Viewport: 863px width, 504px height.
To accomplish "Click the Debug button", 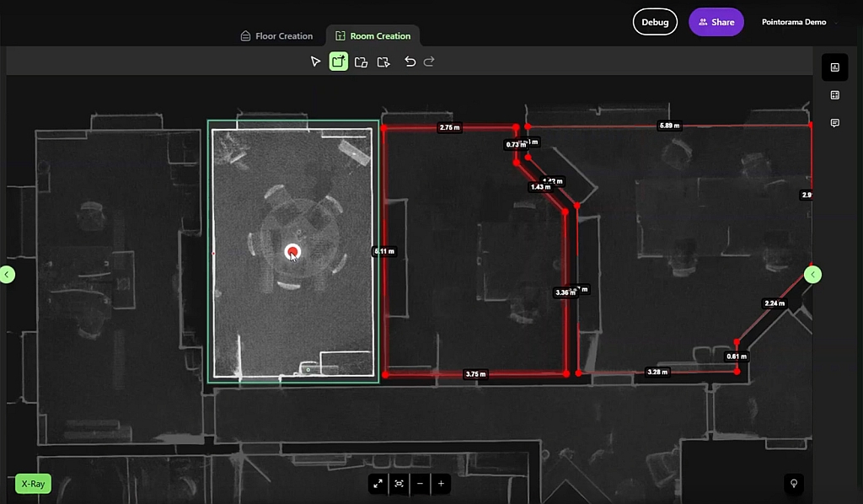I will tap(655, 22).
